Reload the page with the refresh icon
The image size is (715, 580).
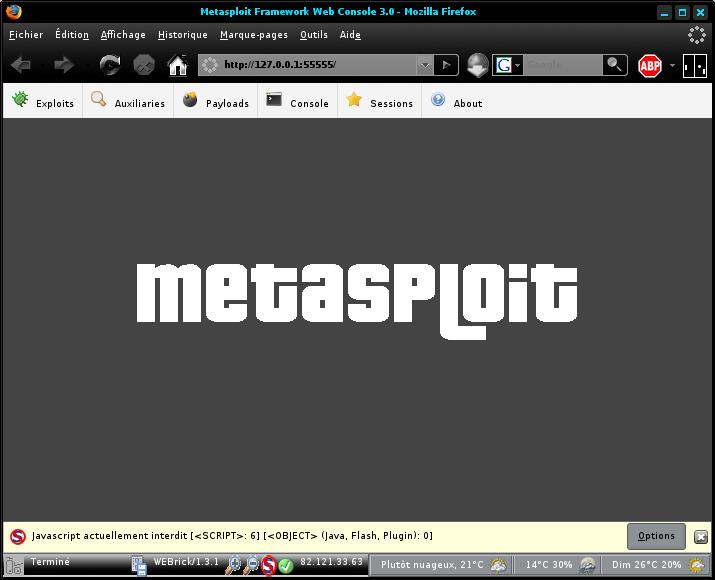110,65
